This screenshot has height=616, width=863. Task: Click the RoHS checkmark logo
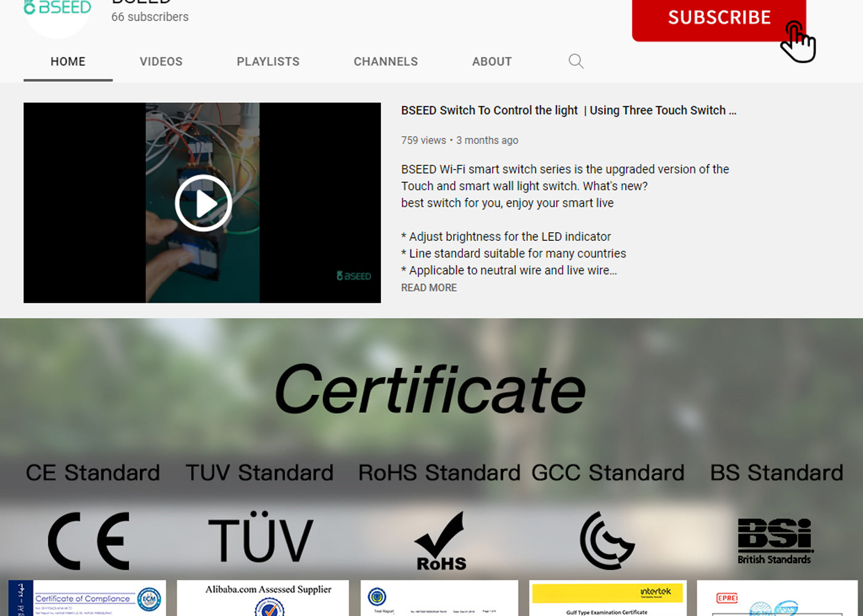coord(441,541)
